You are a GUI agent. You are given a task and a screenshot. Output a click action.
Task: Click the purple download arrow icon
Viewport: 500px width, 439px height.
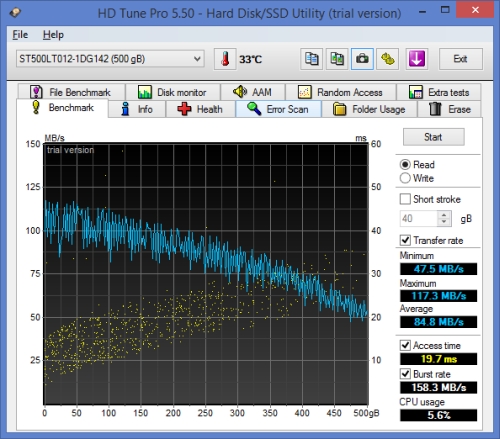tap(417, 59)
